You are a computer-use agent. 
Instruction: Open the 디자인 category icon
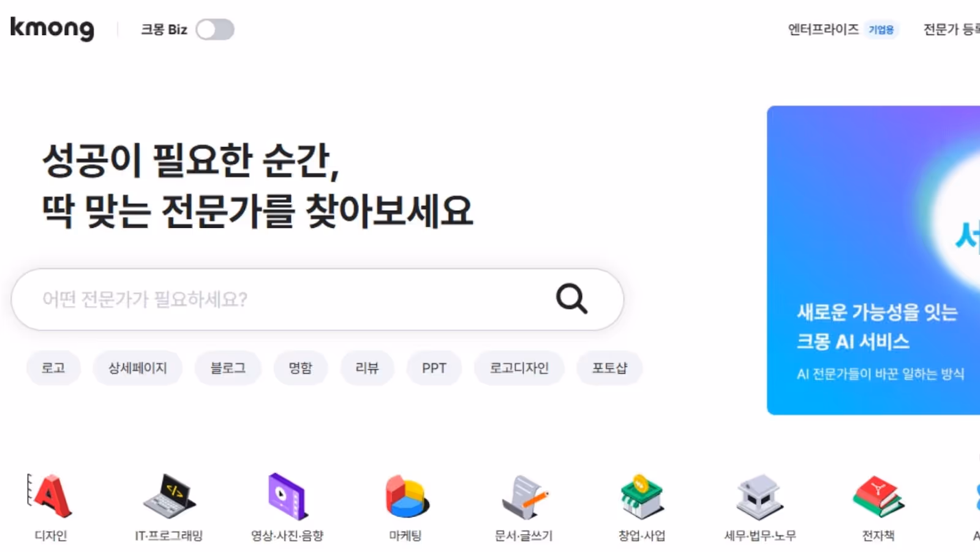point(50,496)
